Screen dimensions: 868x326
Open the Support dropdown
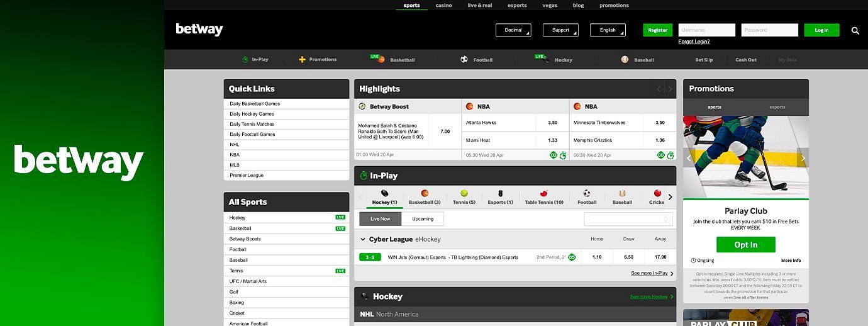pos(560,30)
